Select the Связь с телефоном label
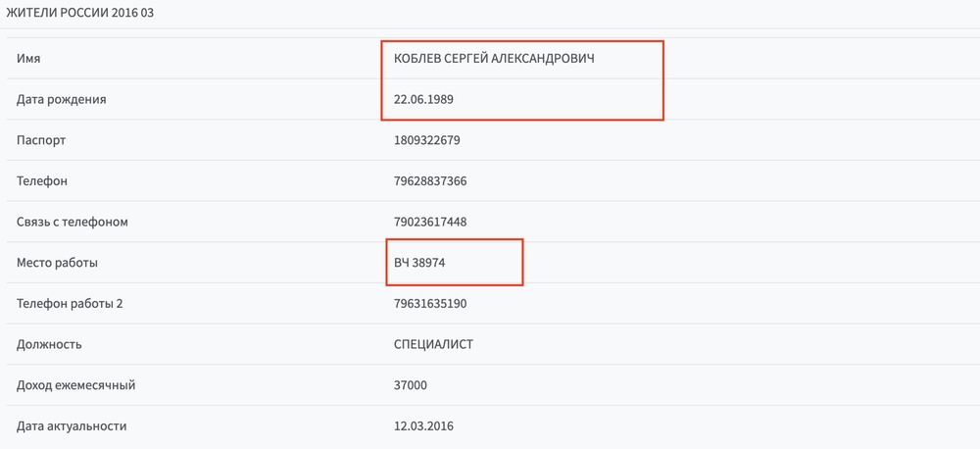Image resolution: width=980 pixels, height=449 pixels. click(73, 222)
